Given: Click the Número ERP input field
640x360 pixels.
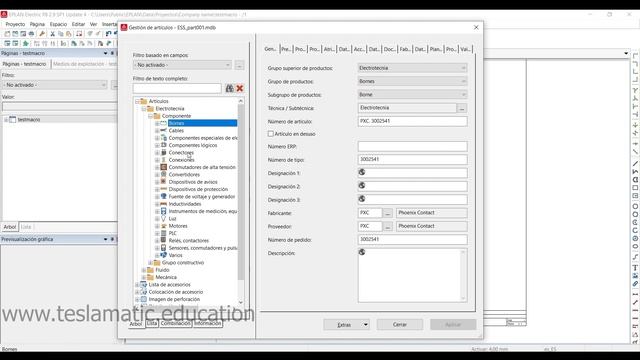Looking at the screenshot, I should 412,147.
